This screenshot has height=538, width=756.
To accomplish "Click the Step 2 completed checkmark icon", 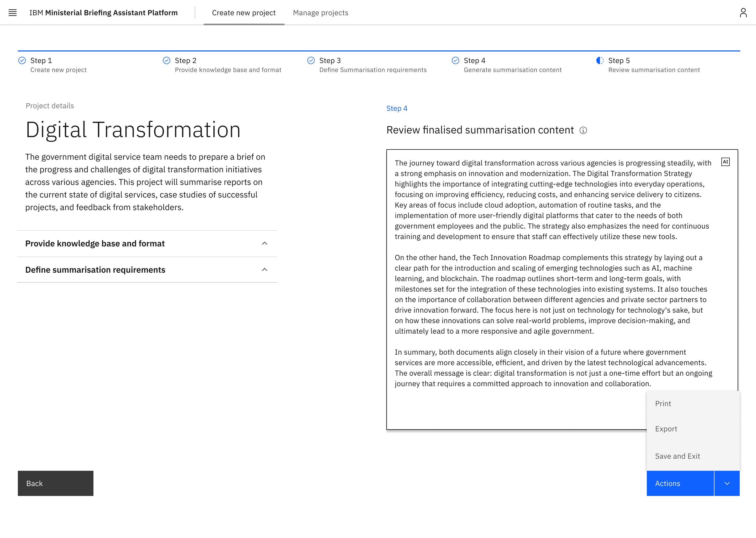I will tap(166, 60).
